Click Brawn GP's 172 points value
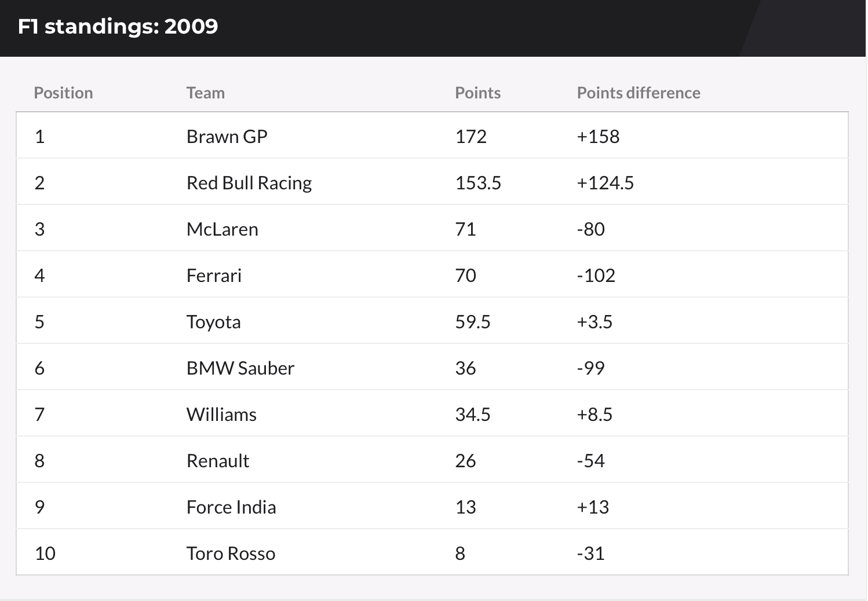Screen dimensions: 868x601 point(471,137)
